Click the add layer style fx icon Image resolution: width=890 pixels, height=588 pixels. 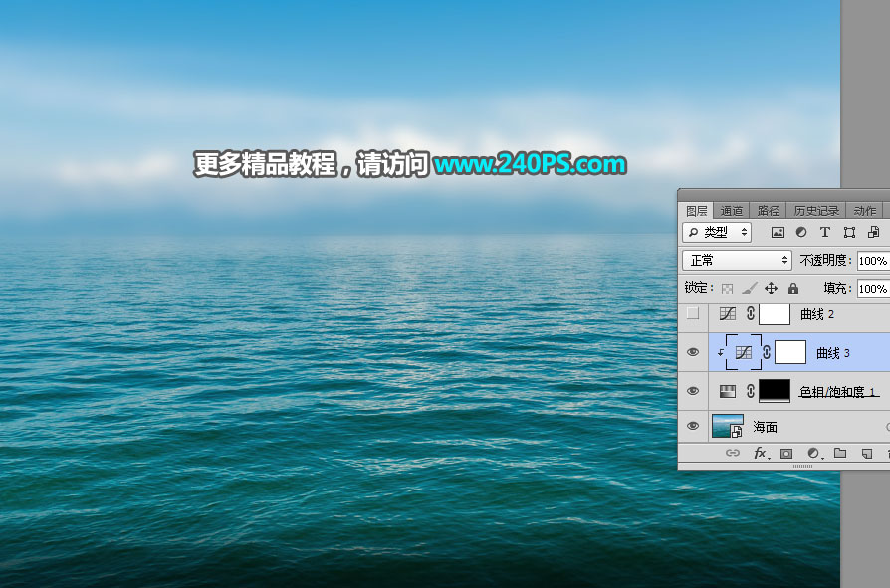tap(760, 453)
